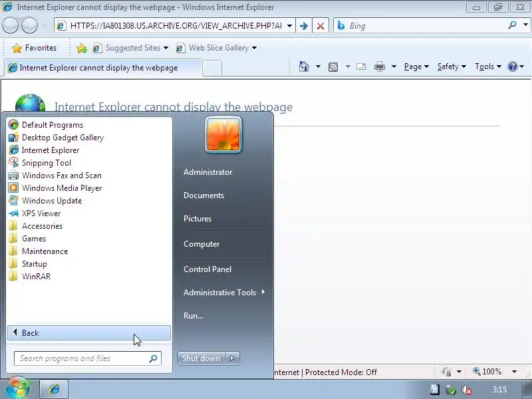
Task: Click the RSS Feeds toolbar icon
Action: [333, 67]
